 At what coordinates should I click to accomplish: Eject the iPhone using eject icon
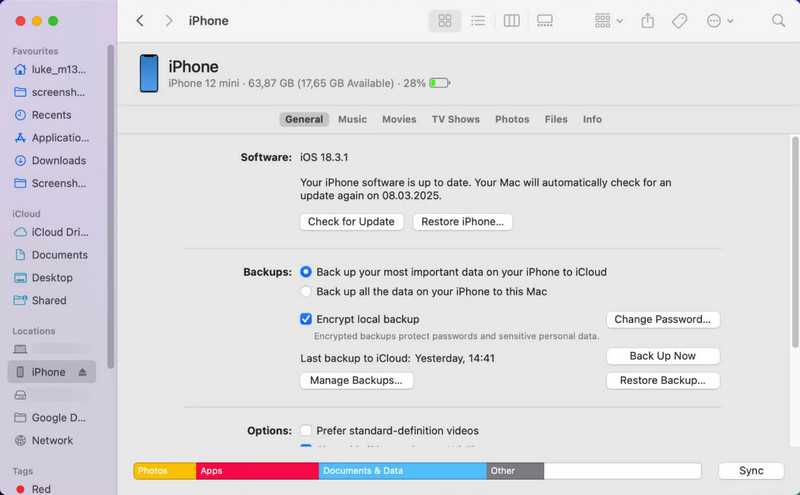pos(82,372)
